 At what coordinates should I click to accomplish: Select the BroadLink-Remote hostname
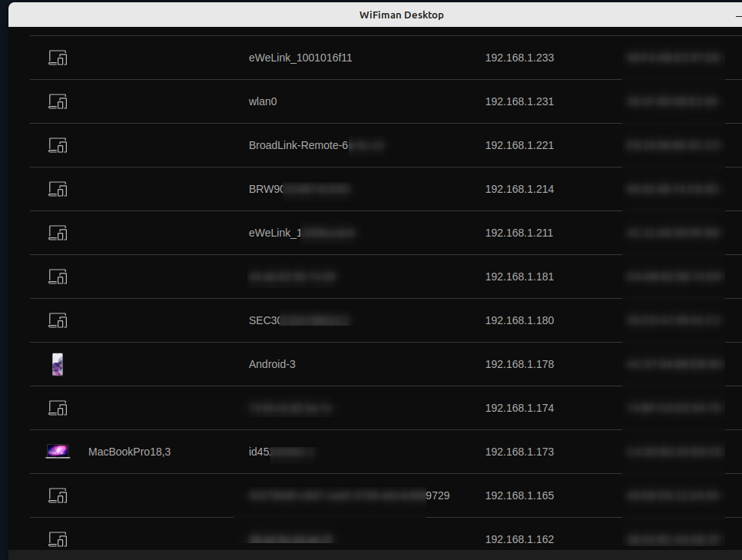tap(316, 145)
